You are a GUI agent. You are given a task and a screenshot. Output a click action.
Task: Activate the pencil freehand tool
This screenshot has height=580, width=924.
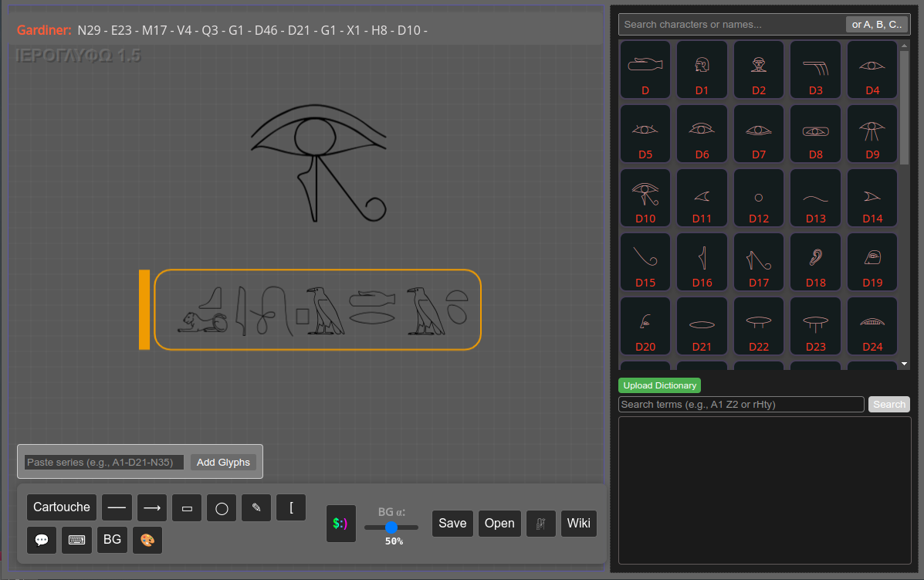(x=256, y=507)
